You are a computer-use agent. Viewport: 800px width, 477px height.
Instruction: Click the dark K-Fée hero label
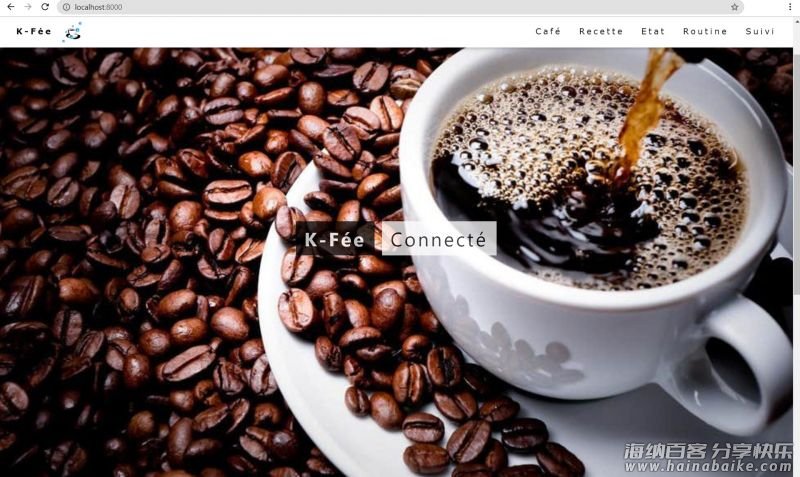335,239
